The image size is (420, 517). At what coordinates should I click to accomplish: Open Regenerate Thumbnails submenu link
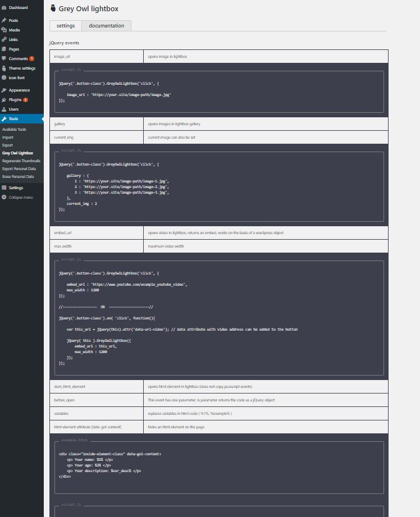[21, 161]
